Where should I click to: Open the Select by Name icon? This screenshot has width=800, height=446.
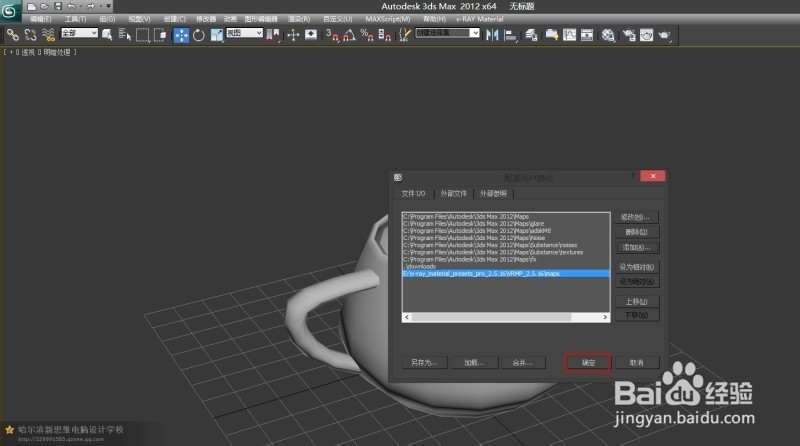tap(124, 34)
